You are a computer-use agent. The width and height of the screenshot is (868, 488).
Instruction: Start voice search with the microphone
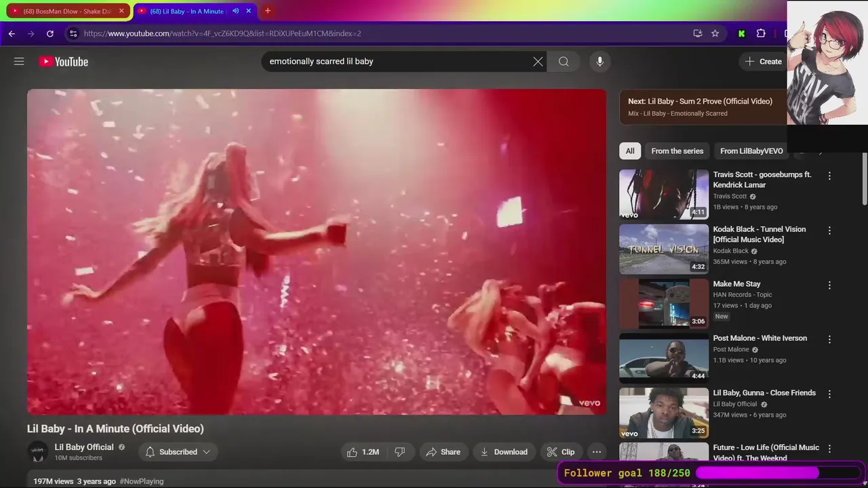(x=599, y=62)
